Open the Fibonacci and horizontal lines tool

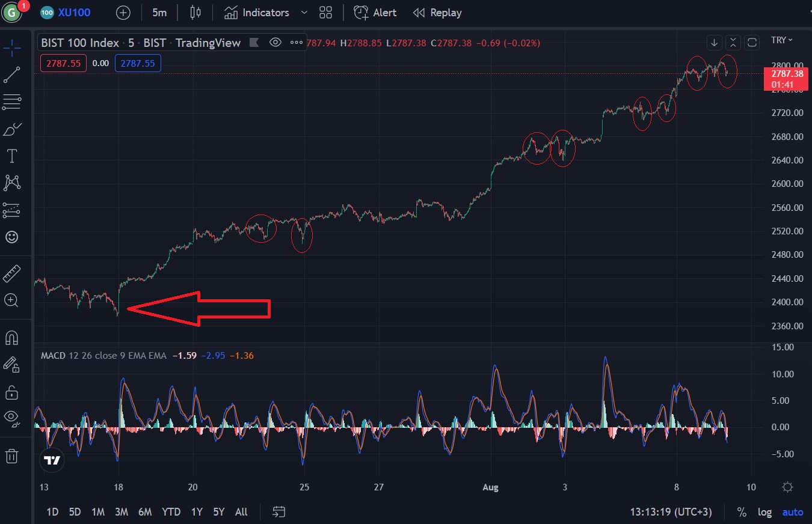point(12,102)
